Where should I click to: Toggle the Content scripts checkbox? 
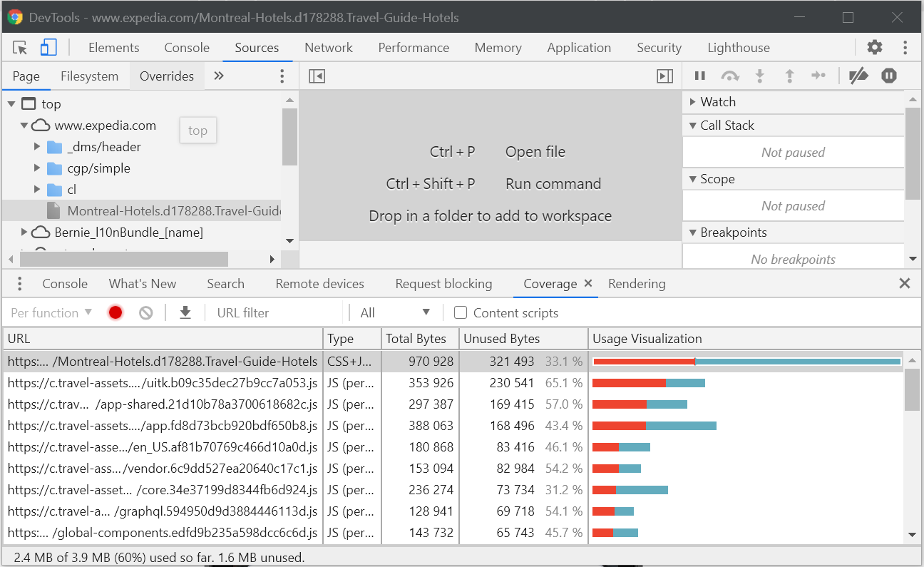[461, 312]
